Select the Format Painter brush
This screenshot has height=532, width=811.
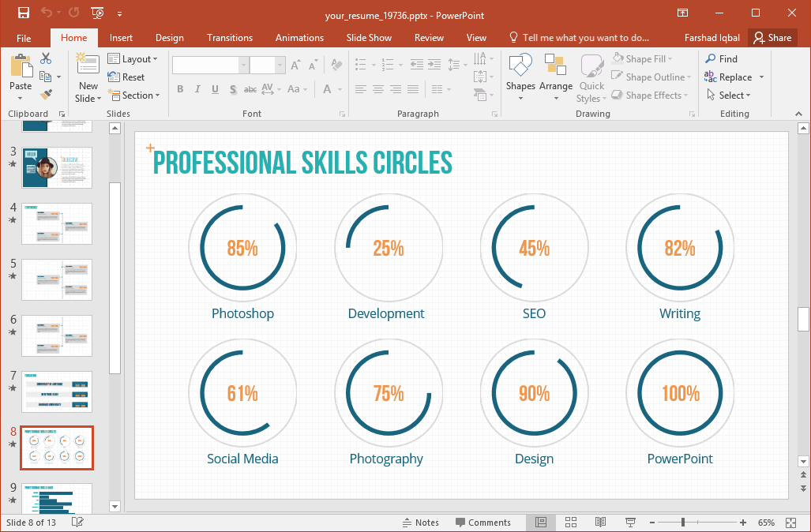[x=46, y=95]
